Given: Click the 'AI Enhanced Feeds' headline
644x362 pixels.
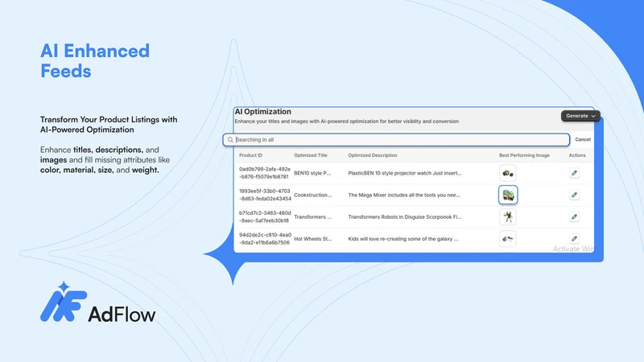Looking at the screenshot, I should pos(95,61).
